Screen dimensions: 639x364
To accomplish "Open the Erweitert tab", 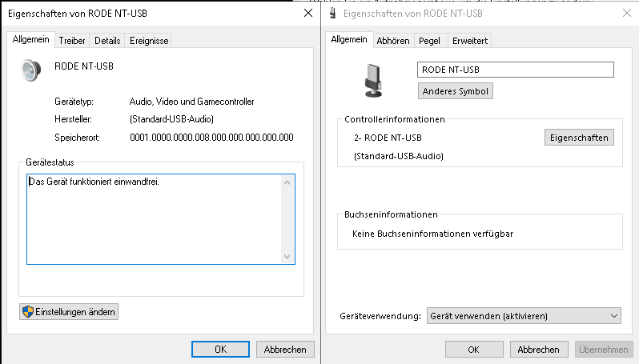I will (x=470, y=41).
